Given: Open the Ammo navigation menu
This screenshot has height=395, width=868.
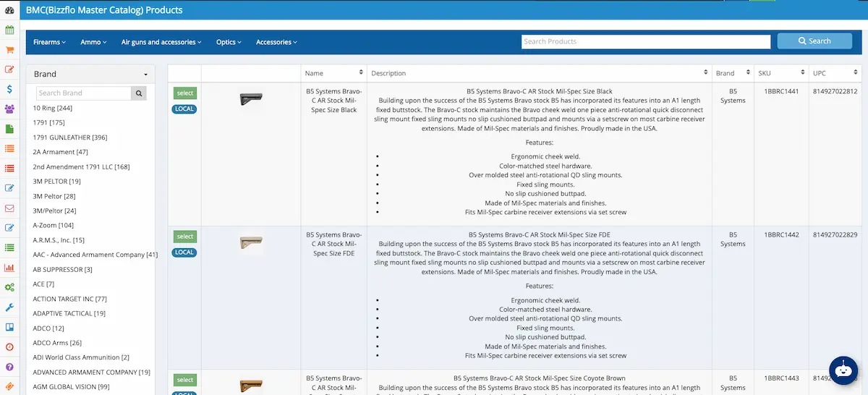Looking at the screenshot, I should (93, 42).
